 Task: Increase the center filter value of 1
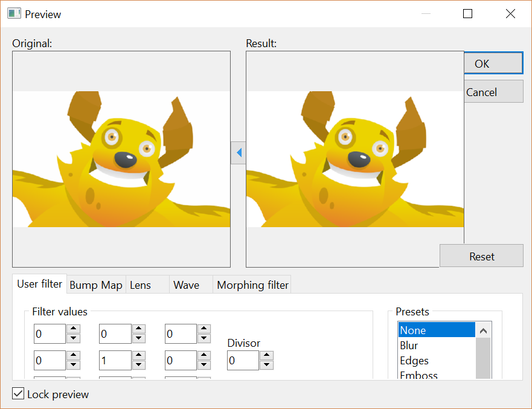coord(138,355)
